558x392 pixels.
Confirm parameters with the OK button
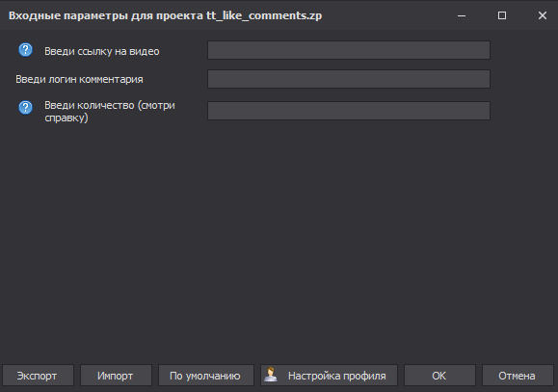point(439,376)
